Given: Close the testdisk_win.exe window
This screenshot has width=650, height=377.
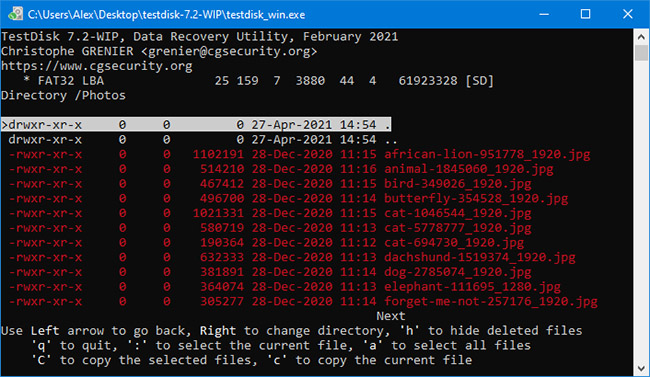Looking at the screenshot, I should [628, 14].
